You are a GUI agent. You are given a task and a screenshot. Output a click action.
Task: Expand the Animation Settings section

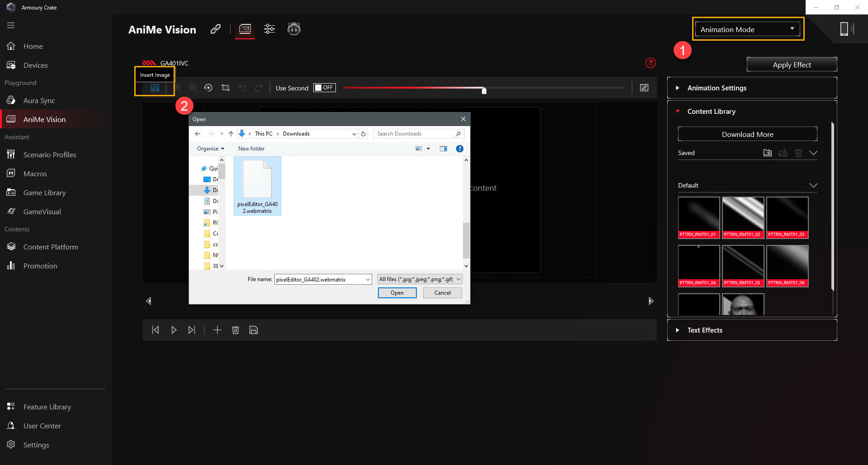[717, 88]
